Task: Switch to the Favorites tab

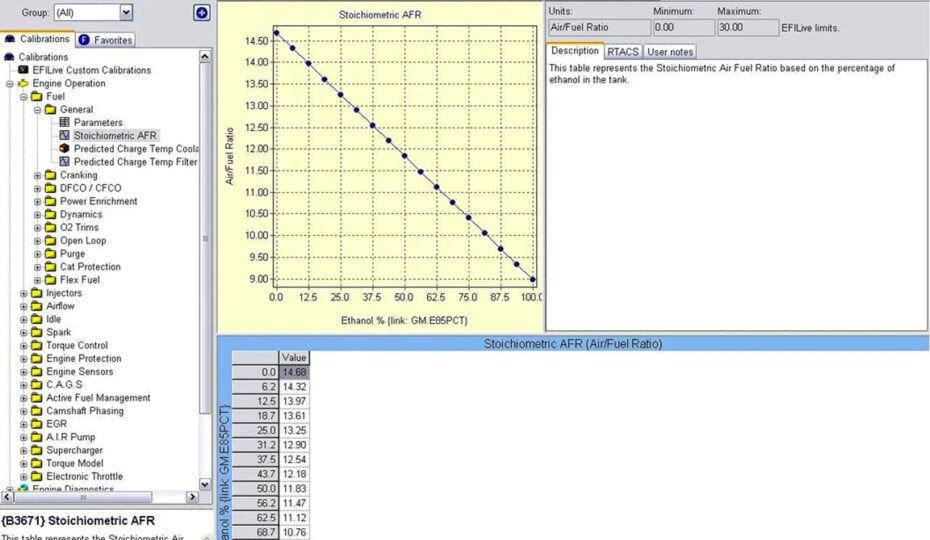Action: 106,40
